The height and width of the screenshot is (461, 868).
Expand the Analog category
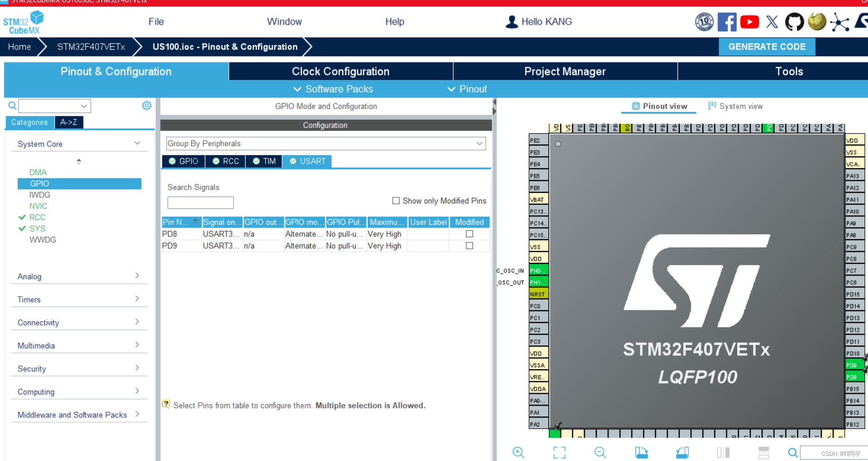(79, 276)
